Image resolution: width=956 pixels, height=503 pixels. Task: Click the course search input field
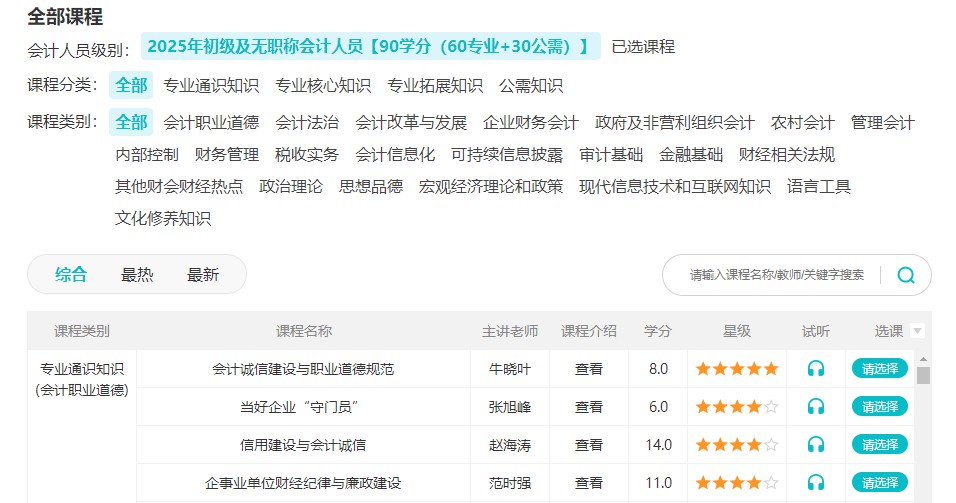click(777, 276)
